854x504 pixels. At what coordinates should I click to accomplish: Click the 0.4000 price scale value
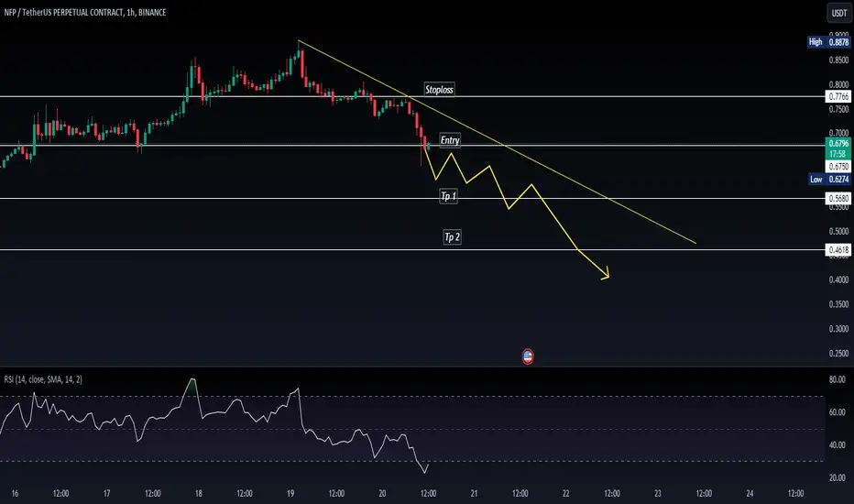(838, 279)
